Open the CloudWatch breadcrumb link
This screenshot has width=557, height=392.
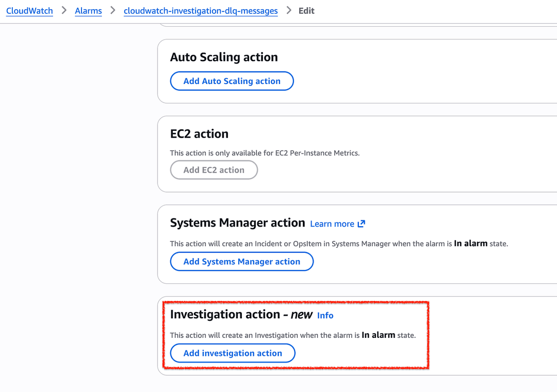point(29,11)
